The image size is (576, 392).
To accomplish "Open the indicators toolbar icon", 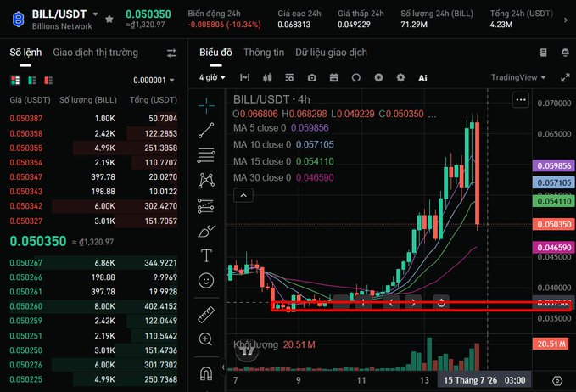I will point(289,77).
